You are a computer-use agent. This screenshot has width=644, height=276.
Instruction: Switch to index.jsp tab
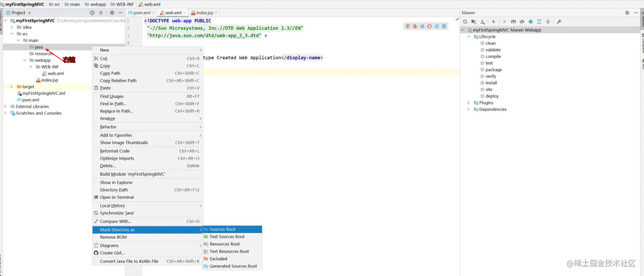point(205,13)
